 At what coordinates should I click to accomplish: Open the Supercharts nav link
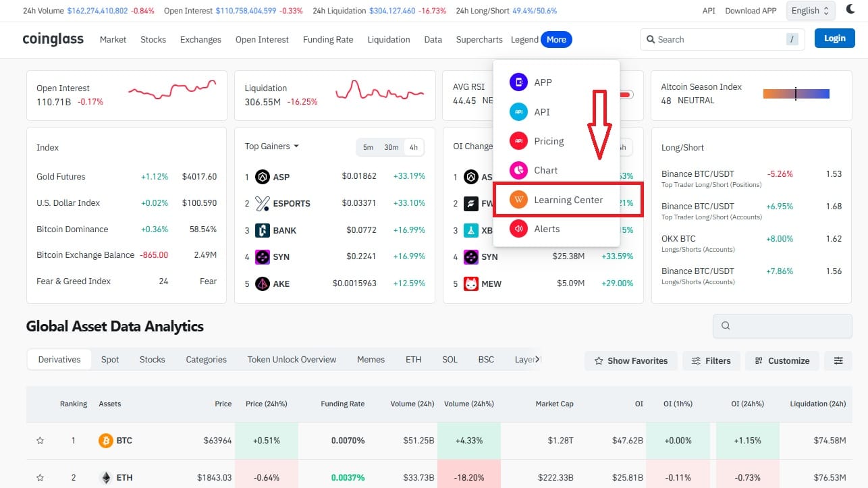tap(479, 40)
